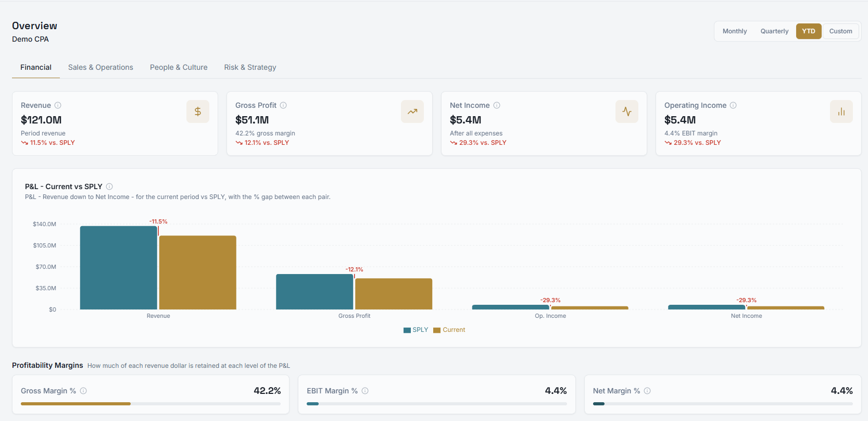
Task: Click the Demo CPA subtitle
Action: tap(30, 39)
